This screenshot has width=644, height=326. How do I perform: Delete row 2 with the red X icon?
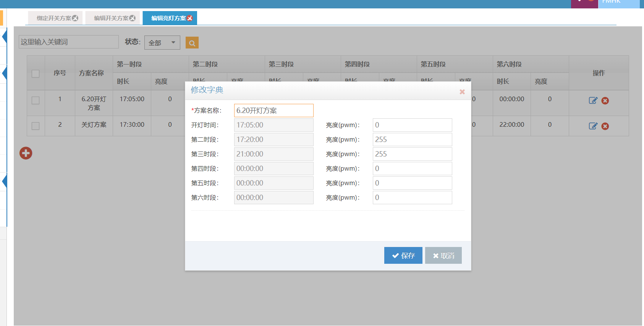(605, 126)
